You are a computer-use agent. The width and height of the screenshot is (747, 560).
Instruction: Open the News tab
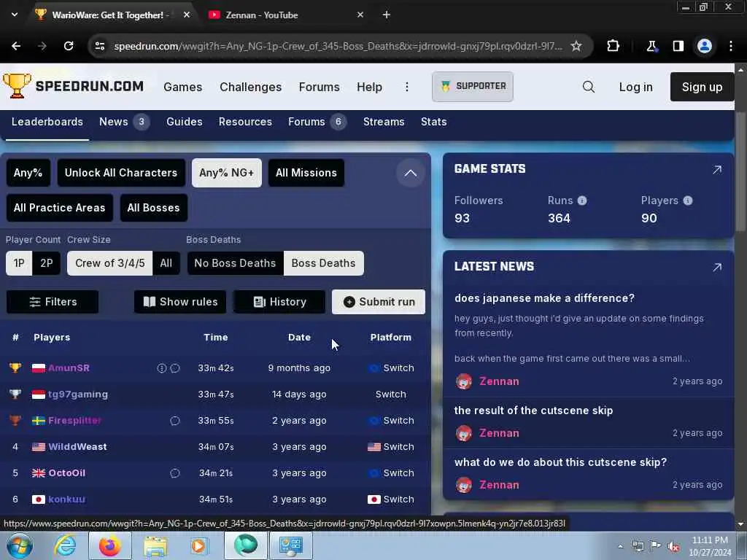pos(124,122)
